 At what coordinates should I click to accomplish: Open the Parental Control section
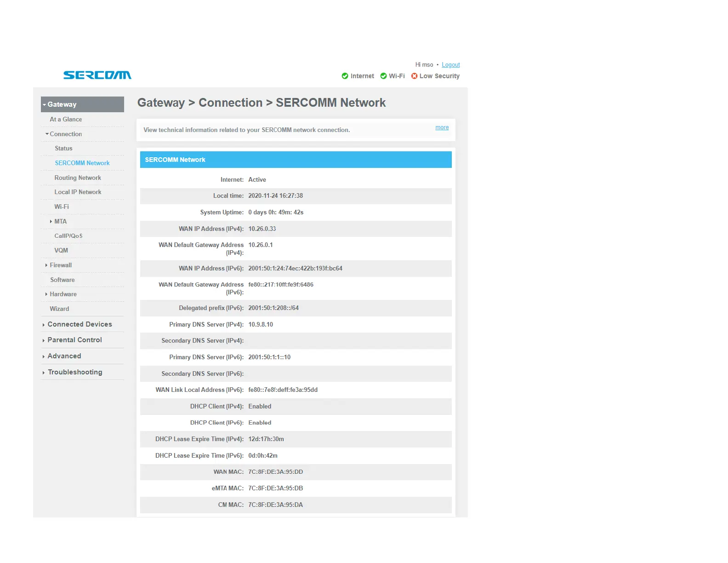[x=75, y=340]
